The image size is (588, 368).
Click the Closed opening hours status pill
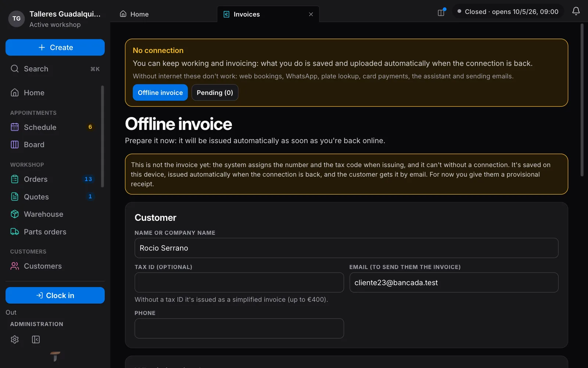[508, 12]
